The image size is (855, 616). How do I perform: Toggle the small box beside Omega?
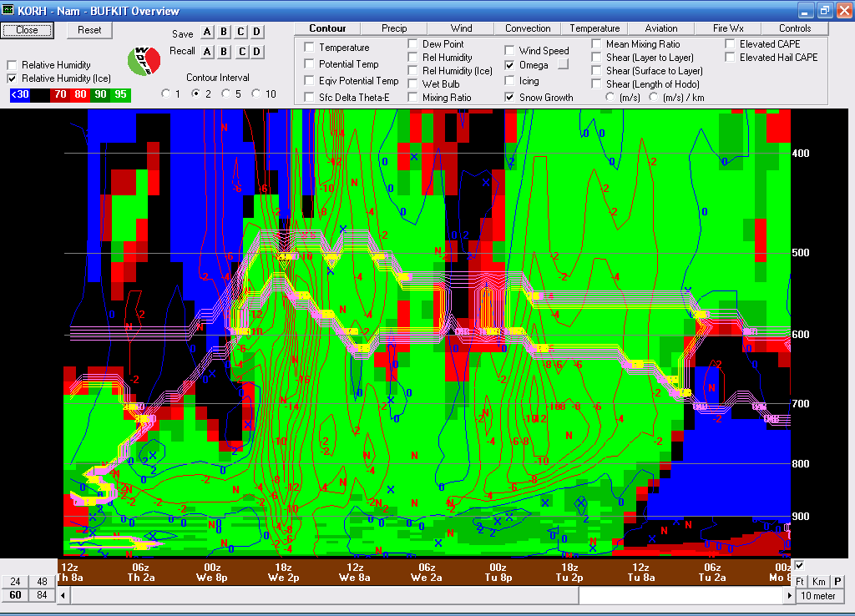[x=564, y=64]
